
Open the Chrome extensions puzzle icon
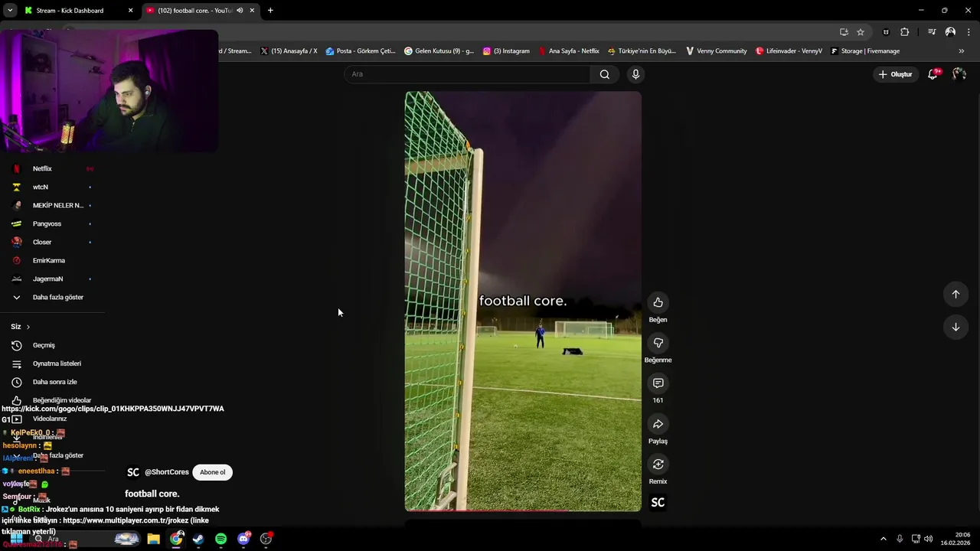[x=904, y=32]
